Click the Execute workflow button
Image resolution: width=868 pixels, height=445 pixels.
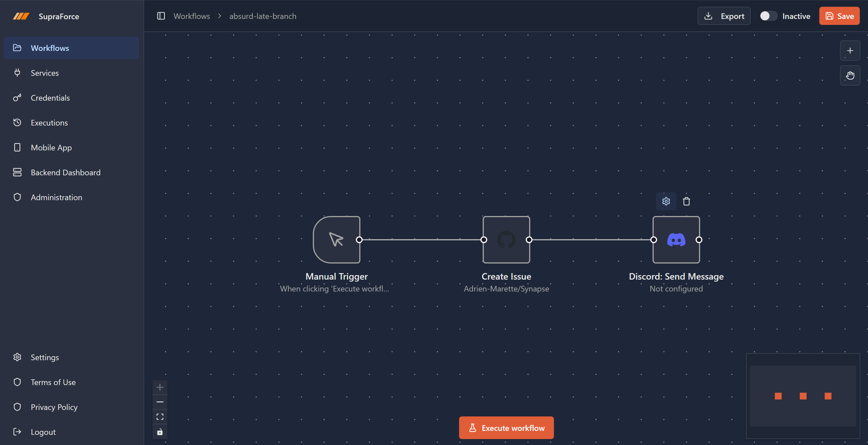506,428
